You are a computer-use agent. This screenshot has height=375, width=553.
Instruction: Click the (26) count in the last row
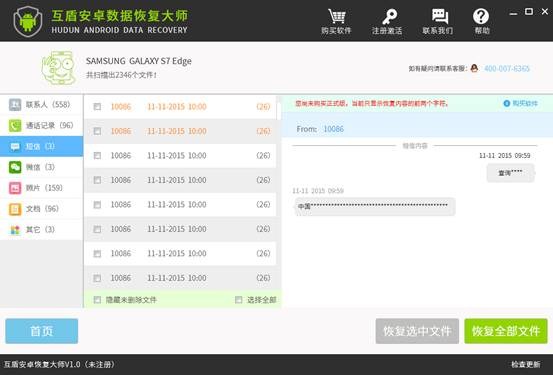[263, 278]
